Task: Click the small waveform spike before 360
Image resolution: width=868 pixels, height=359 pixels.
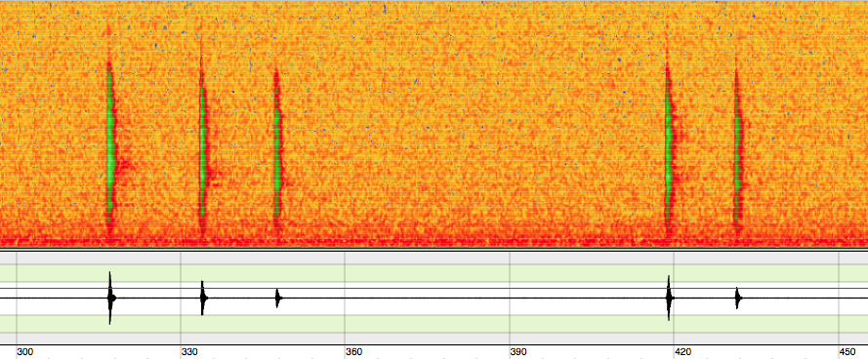Action: pyautogui.click(x=278, y=299)
